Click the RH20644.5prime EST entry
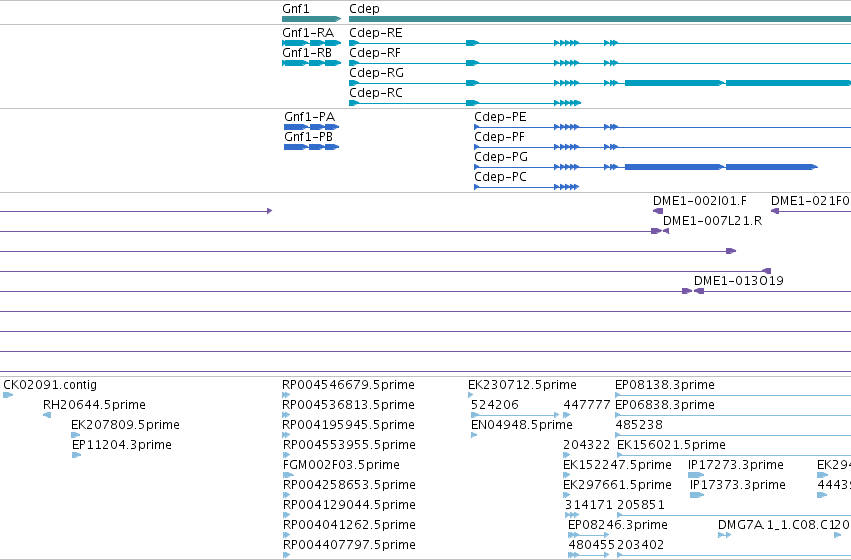Screen dimensions: 851x560 (94, 405)
